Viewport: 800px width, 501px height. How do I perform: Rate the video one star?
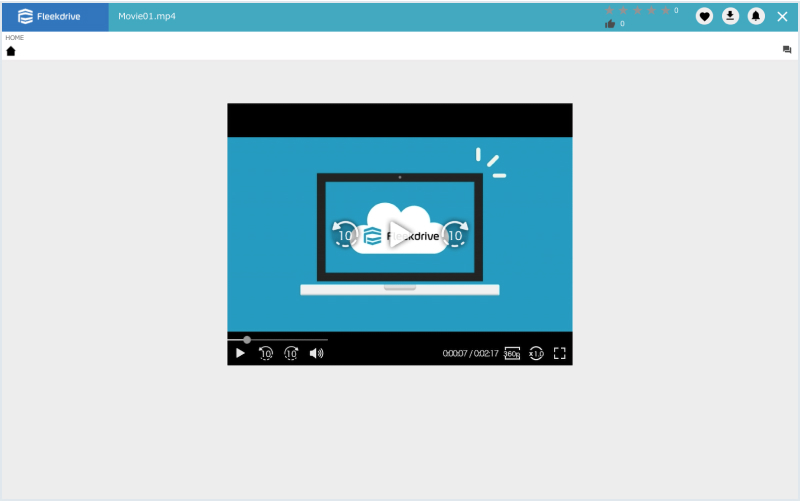coord(609,10)
